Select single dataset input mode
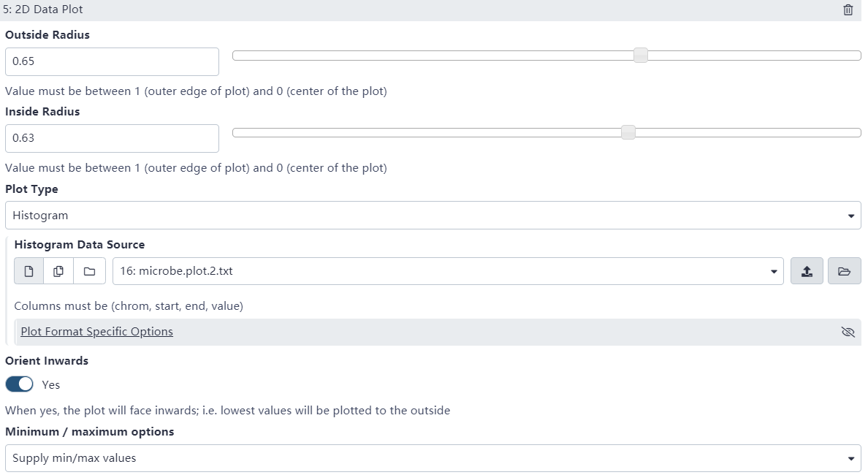This screenshot has width=868, height=475. coord(29,271)
